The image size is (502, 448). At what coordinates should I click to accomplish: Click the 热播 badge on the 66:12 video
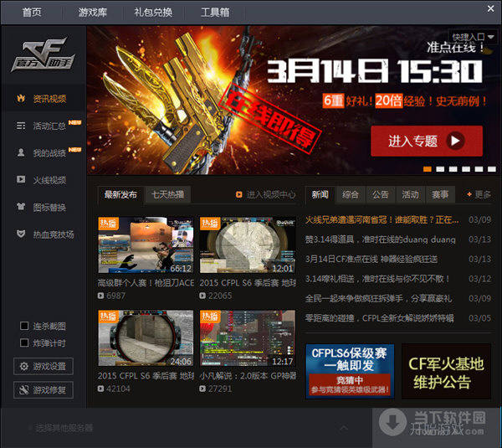109,224
